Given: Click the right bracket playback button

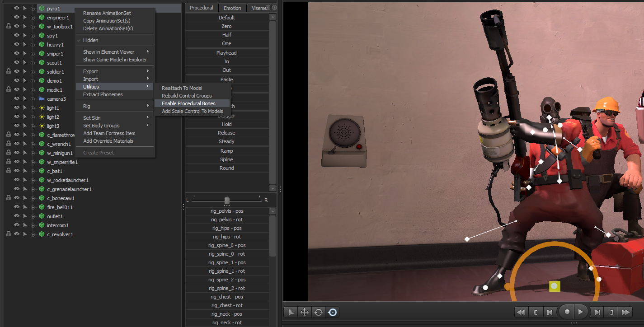Looking at the screenshot, I should [611, 312].
